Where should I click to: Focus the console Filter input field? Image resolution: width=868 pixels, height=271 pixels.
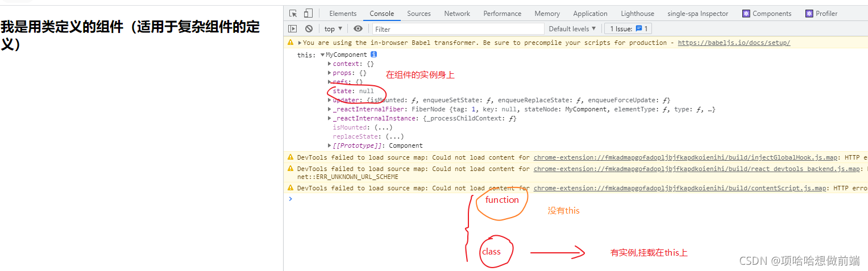click(x=456, y=28)
